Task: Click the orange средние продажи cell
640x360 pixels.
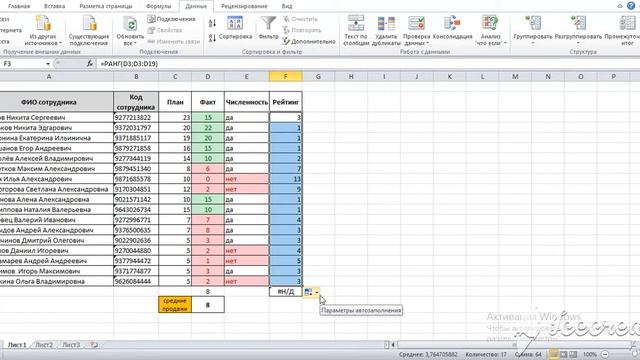Action: tap(175, 304)
